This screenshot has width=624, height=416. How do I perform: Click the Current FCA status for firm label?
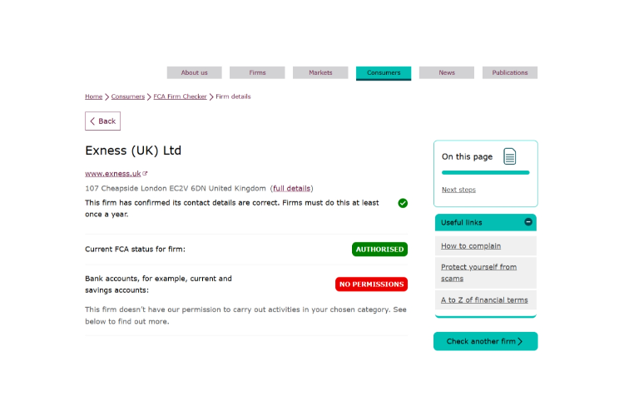point(135,249)
